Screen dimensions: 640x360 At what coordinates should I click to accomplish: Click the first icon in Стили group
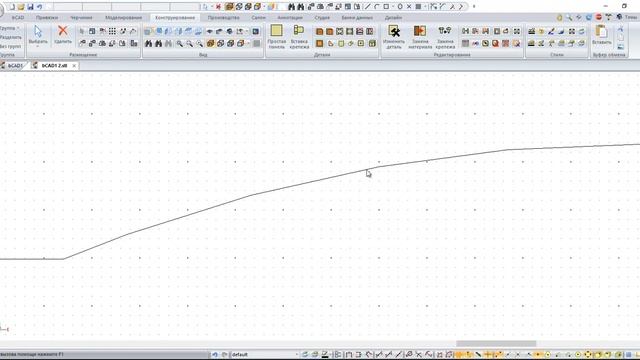coord(531,31)
